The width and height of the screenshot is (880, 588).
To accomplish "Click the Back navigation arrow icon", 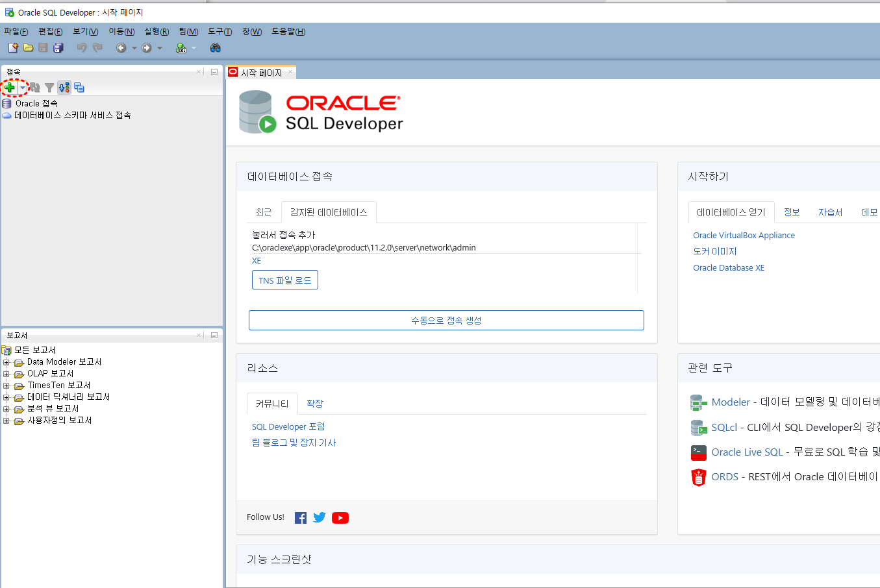I will pos(121,47).
